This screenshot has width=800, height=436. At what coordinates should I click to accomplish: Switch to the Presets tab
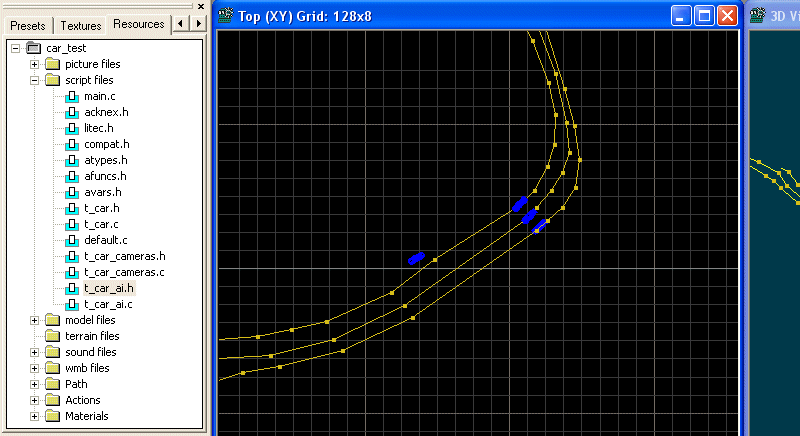tap(27, 25)
